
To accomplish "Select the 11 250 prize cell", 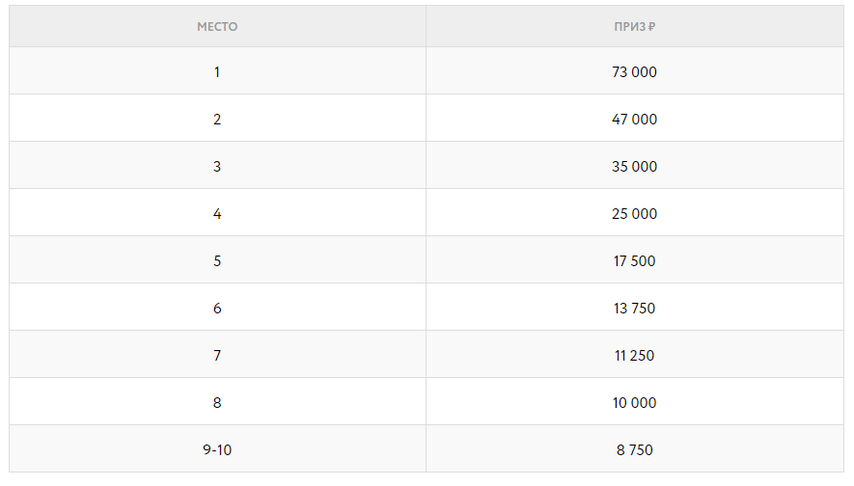I will [x=635, y=354].
